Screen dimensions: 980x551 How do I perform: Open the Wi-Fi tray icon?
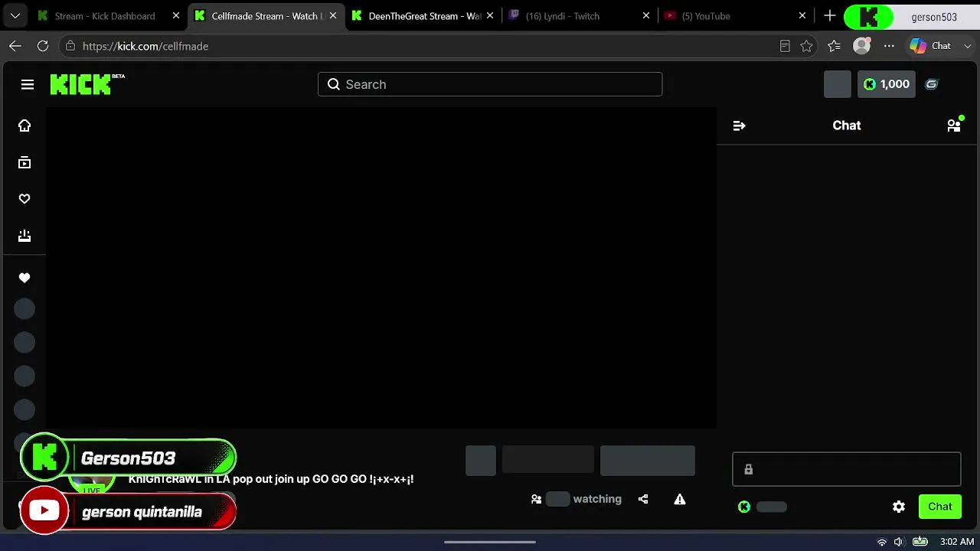pos(882,542)
